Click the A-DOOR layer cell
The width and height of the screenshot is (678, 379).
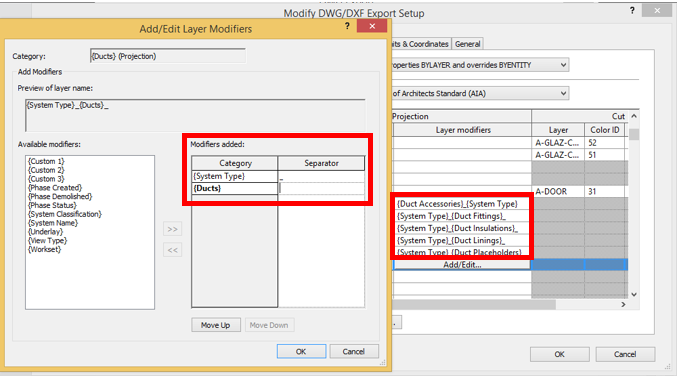558,191
